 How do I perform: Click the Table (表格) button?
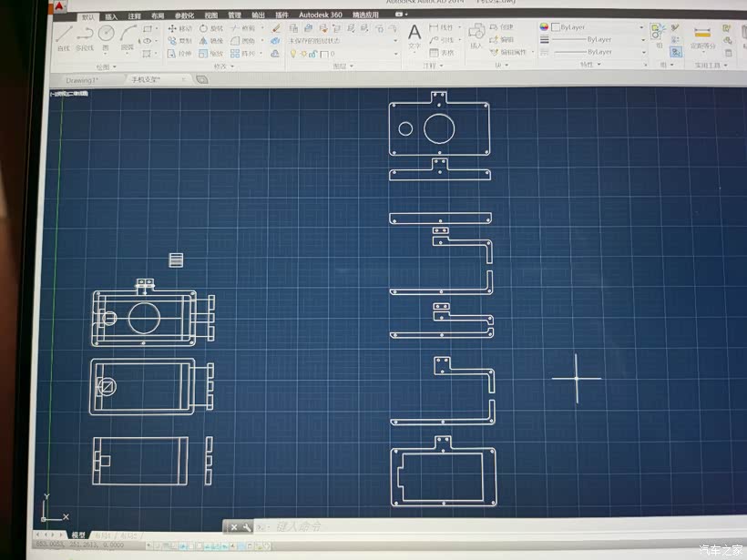[441, 53]
